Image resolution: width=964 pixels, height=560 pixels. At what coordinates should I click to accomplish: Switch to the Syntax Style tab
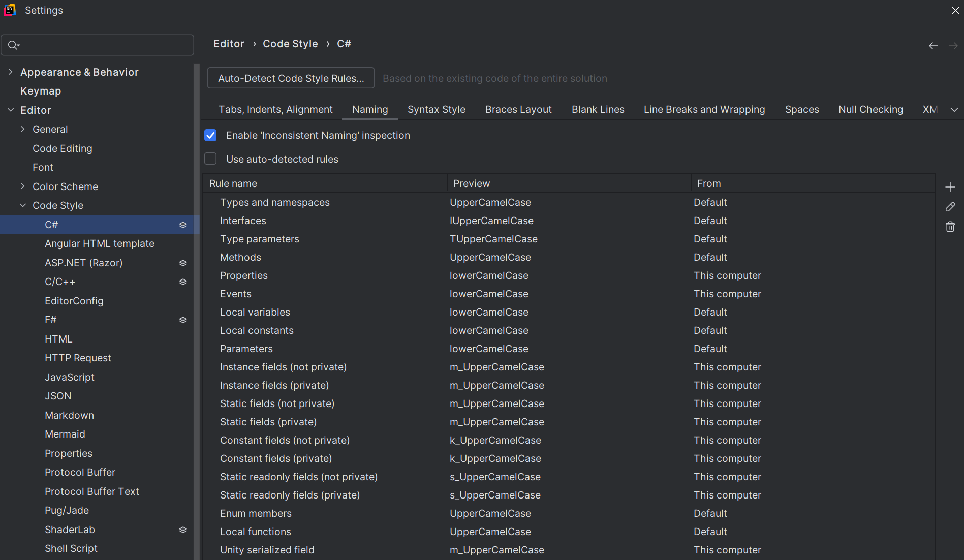436,110
